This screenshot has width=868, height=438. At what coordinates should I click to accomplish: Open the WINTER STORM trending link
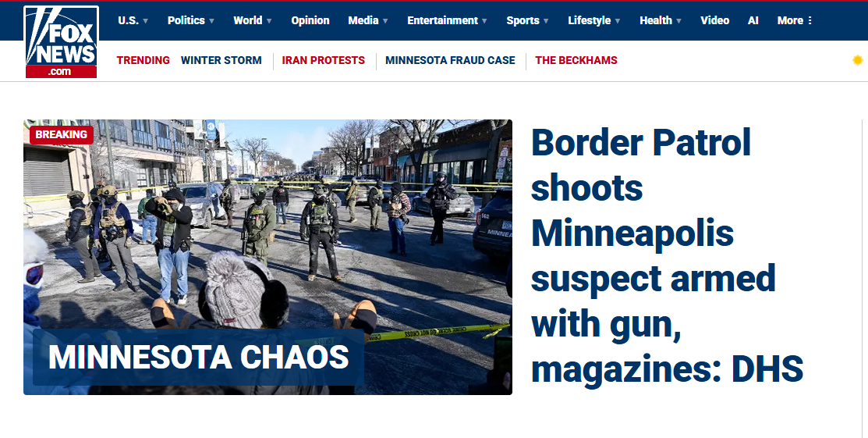[x=221, y=60]
